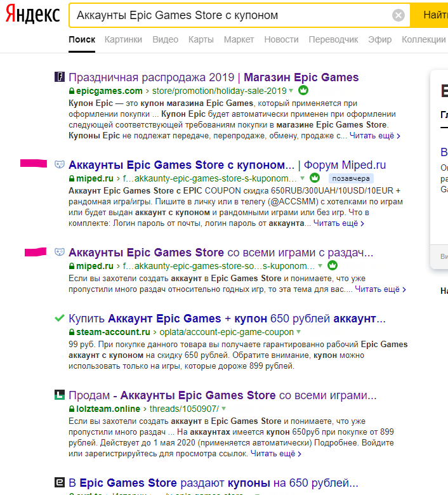448x495 pixels.
Task: Click the f…akkaunty-epic-games-store-so…s-kuponom path link
Action: pos(218,266)
